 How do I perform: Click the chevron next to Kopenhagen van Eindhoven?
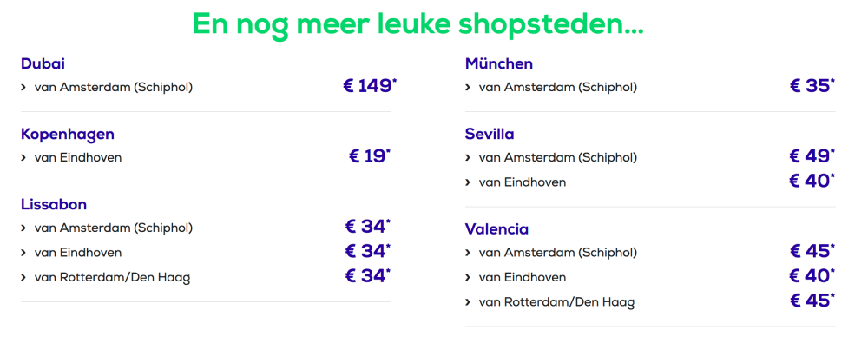pos(23,158)
